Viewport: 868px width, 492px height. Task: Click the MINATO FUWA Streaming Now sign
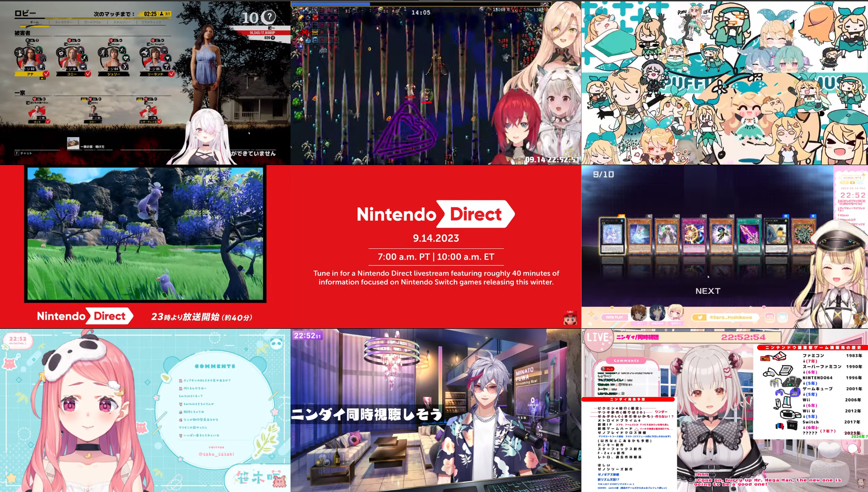click(x=527, y=376)
